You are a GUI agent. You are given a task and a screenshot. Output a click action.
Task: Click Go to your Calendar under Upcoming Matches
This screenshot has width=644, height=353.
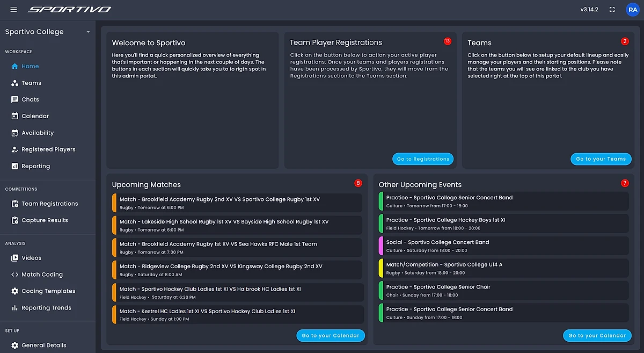(331, 336)
